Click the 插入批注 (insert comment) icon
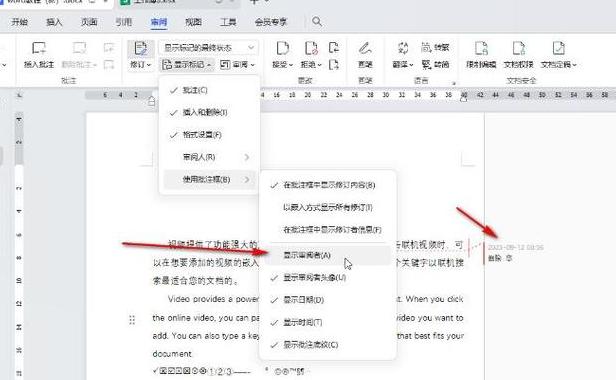 pos(38,49)
